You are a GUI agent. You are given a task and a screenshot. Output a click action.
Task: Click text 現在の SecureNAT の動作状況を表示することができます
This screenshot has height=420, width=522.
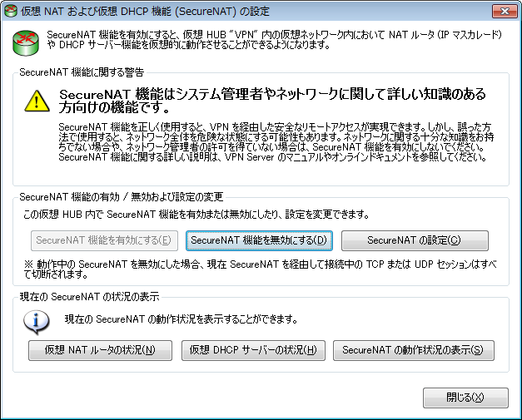pos(181,319)
